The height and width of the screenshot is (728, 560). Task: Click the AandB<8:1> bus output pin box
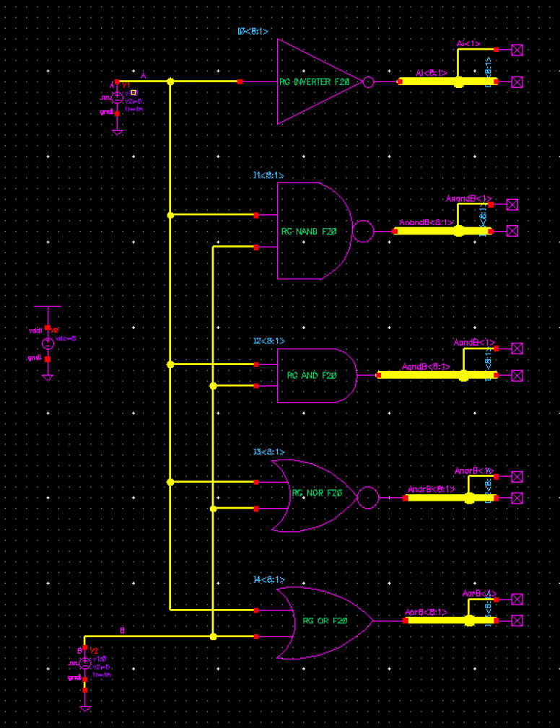tap(517, 375)
